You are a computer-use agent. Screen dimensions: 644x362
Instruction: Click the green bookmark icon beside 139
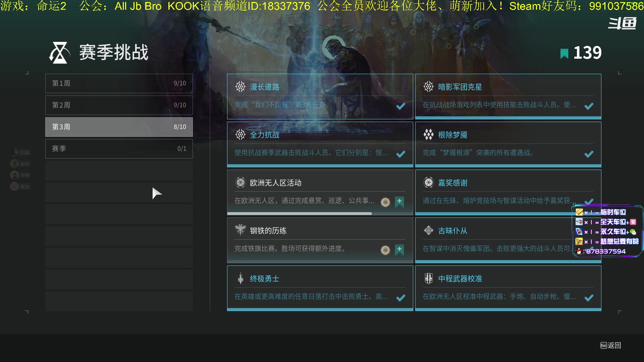[564, 54]
